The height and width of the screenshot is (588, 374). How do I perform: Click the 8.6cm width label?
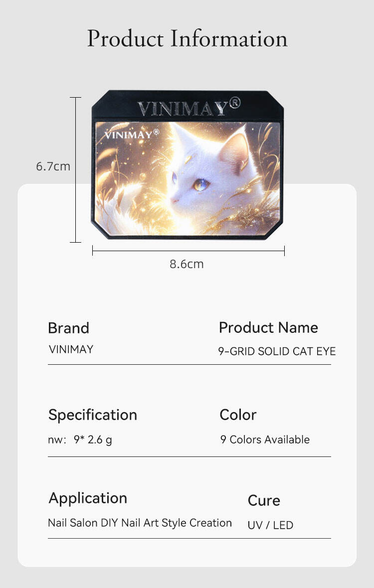pos(187,264)
